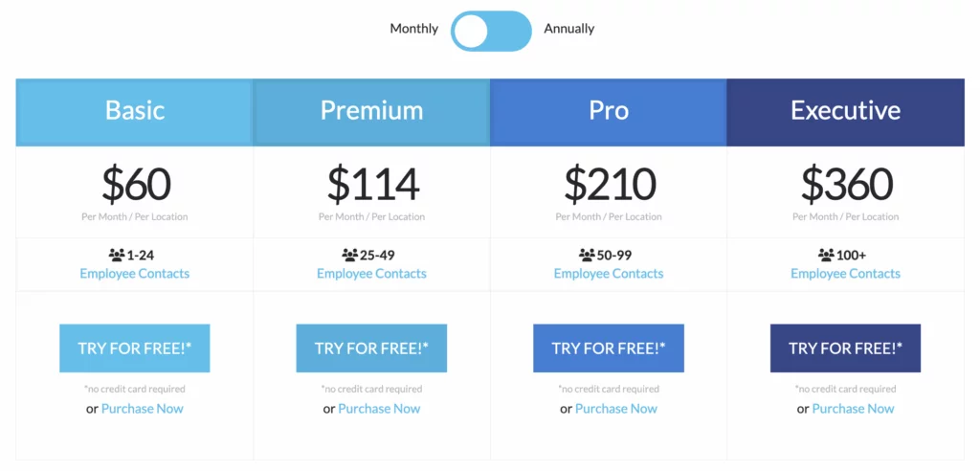Click the people icon beside 50-99
980x471 pixels.
pyautogui.click(x=587, y=256)
